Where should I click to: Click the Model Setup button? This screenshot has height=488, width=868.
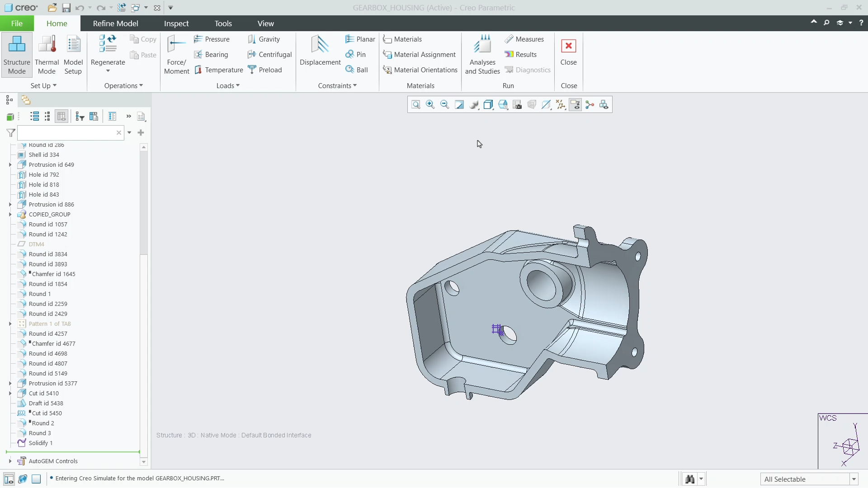pos(73,55)
